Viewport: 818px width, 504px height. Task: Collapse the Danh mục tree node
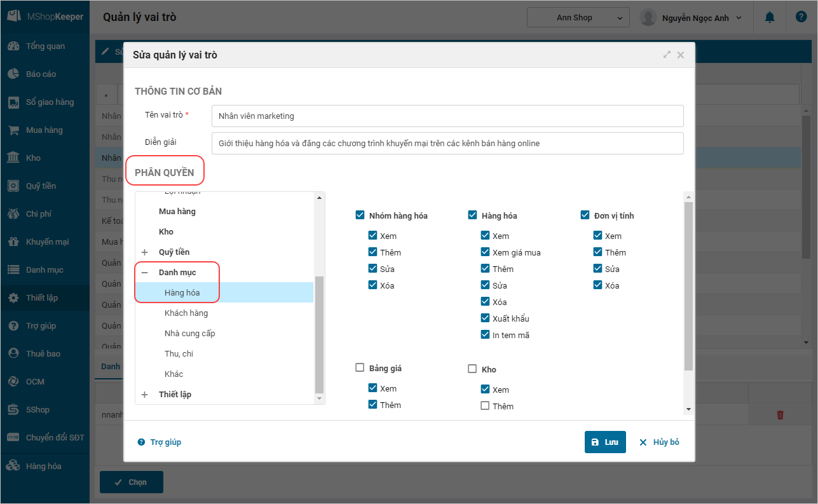tap(145, 273)
